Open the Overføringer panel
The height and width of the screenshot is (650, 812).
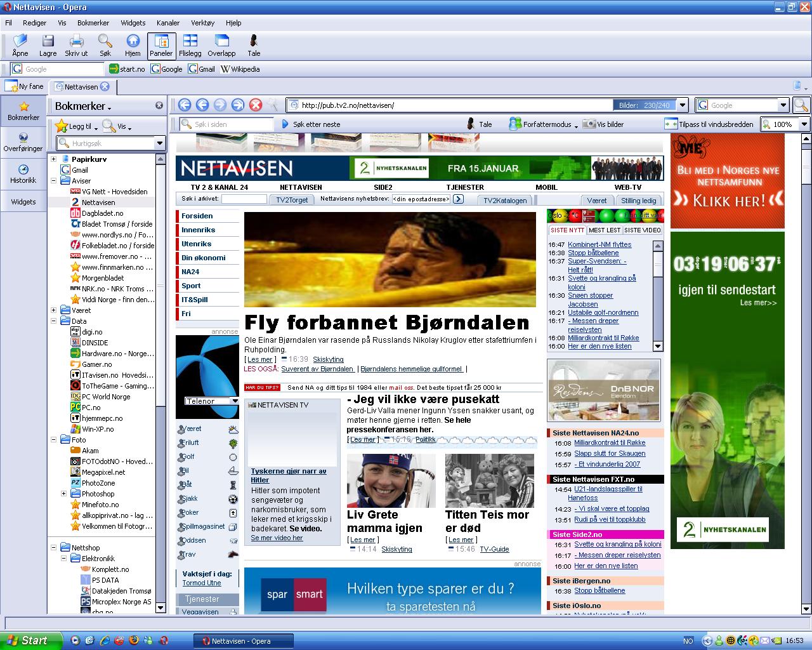(23, 142)
